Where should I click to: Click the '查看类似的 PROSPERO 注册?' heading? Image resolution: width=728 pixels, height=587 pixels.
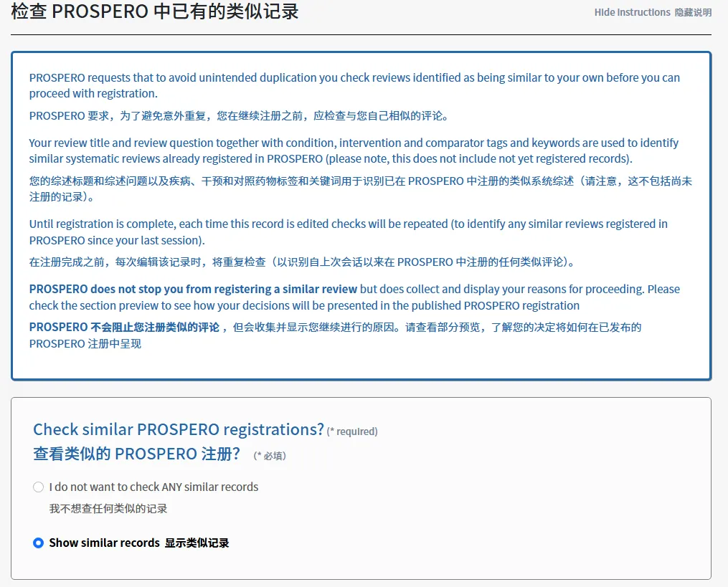click(x=136, y=454)
